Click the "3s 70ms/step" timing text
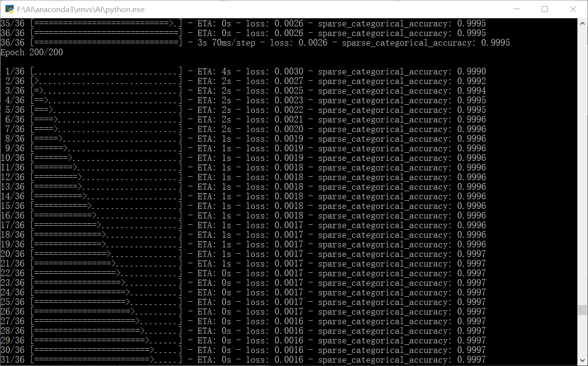 tap(226, 43)
